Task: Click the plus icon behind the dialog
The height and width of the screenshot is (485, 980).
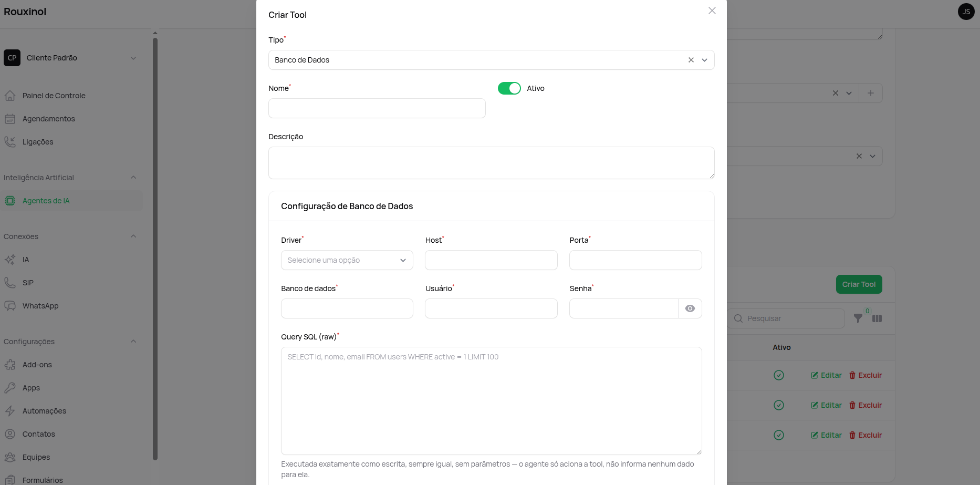Action: click(x=871, y=93)
